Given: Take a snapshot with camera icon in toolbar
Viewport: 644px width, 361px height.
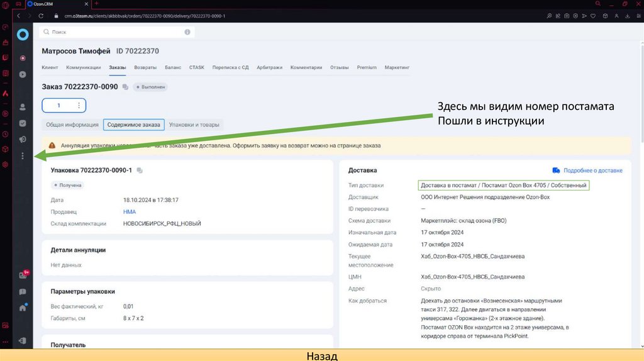Looking at the screenshot, I should (567, 16).
